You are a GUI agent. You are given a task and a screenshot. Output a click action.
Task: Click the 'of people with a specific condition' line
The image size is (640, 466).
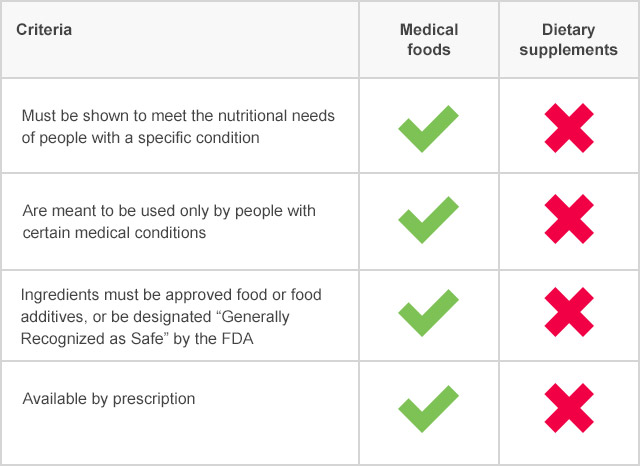tap(140, 138)
